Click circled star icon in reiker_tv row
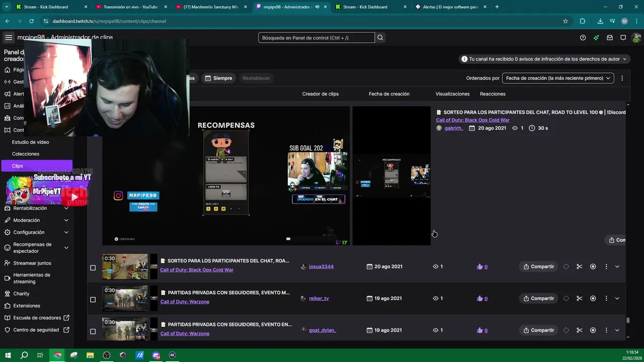This screenshot has height=362, width=644. click(593, 298)
